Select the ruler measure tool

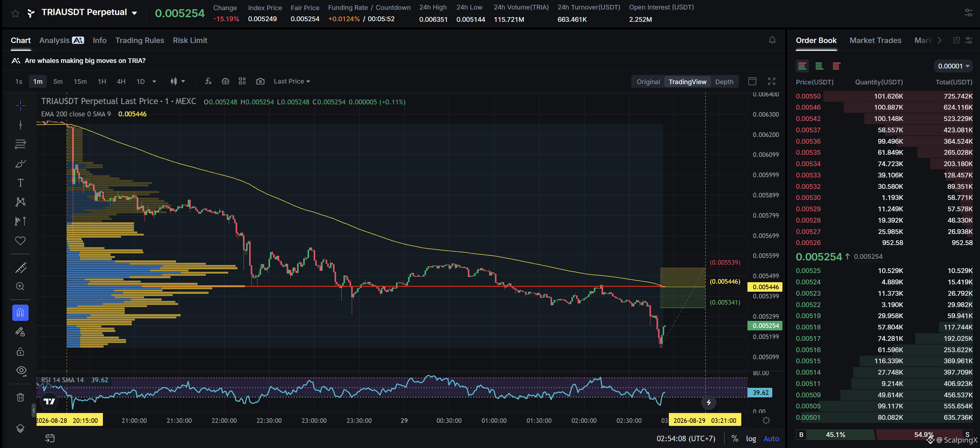coord(21,268)
